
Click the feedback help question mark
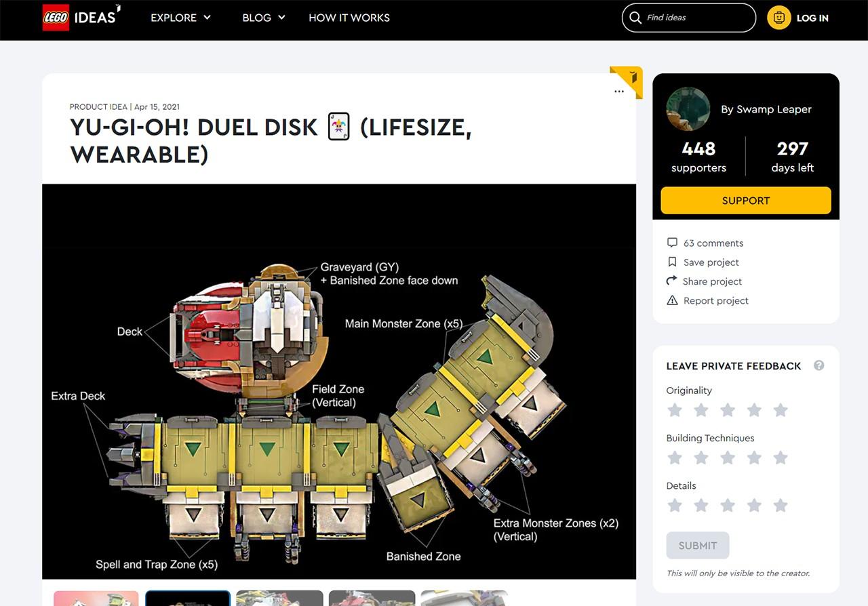coord(819,365)
